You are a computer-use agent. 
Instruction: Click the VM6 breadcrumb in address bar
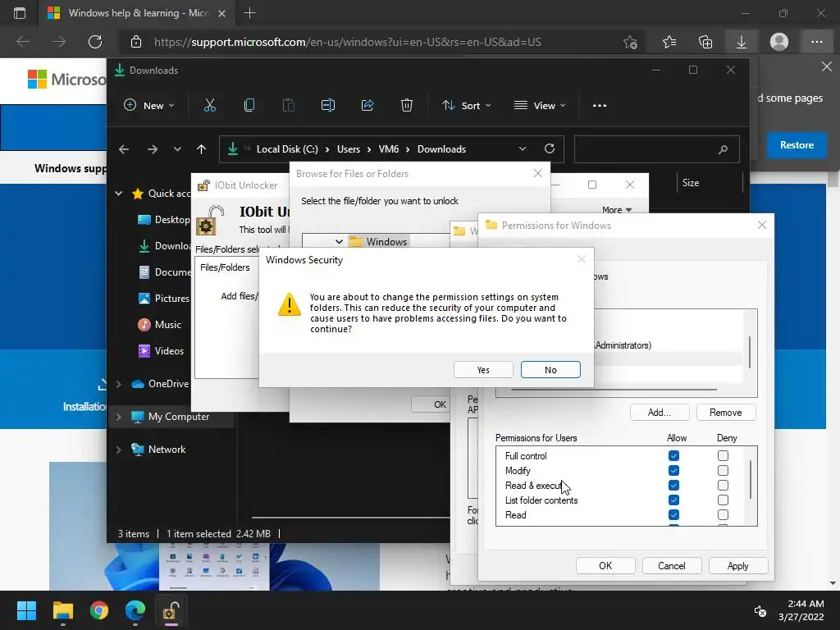(388, 149)
